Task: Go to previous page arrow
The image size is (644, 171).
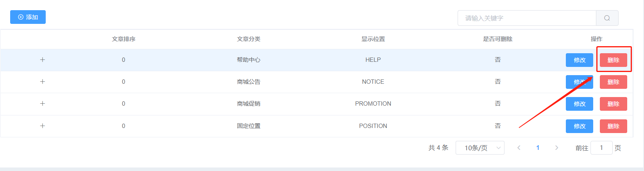Action: (519, 148)
